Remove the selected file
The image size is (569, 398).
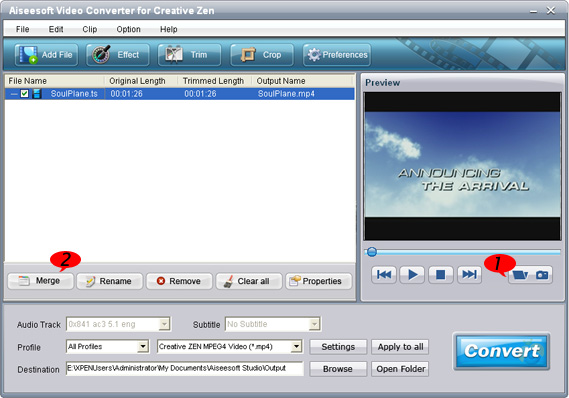click(x=179, y=281)
